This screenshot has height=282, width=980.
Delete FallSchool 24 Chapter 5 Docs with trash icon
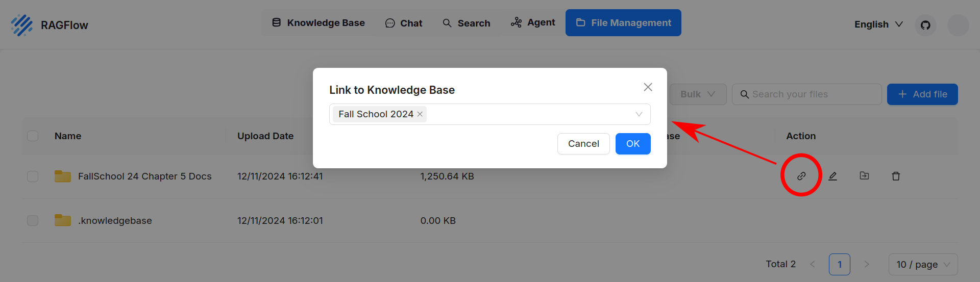pos(896,176)
